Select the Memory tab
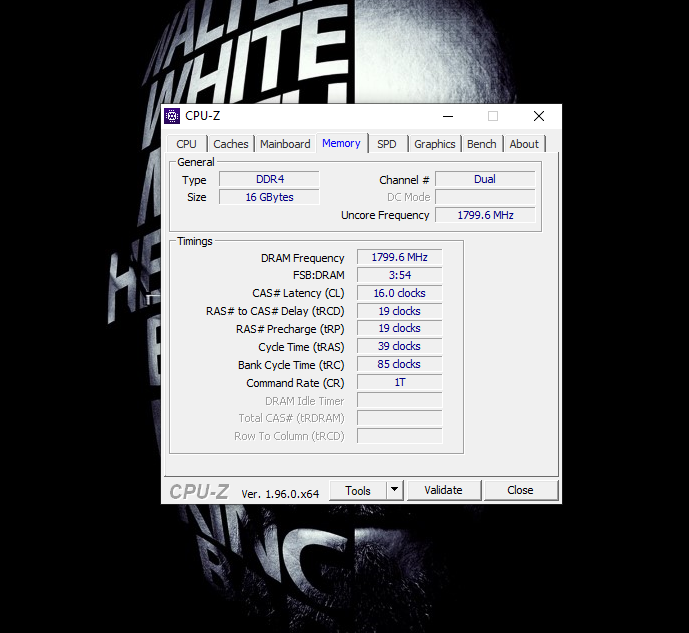This screenshot has width=689, height=633. [x=341, y=143]
